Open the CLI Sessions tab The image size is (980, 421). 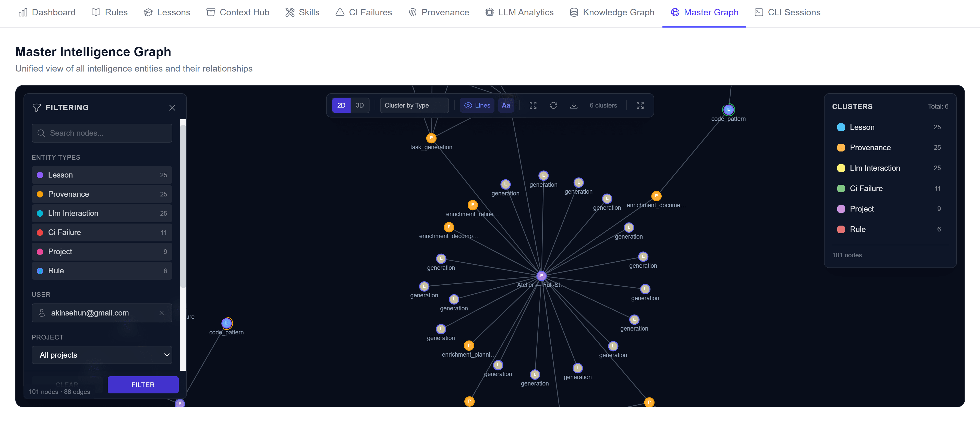(x=788, y=12)
